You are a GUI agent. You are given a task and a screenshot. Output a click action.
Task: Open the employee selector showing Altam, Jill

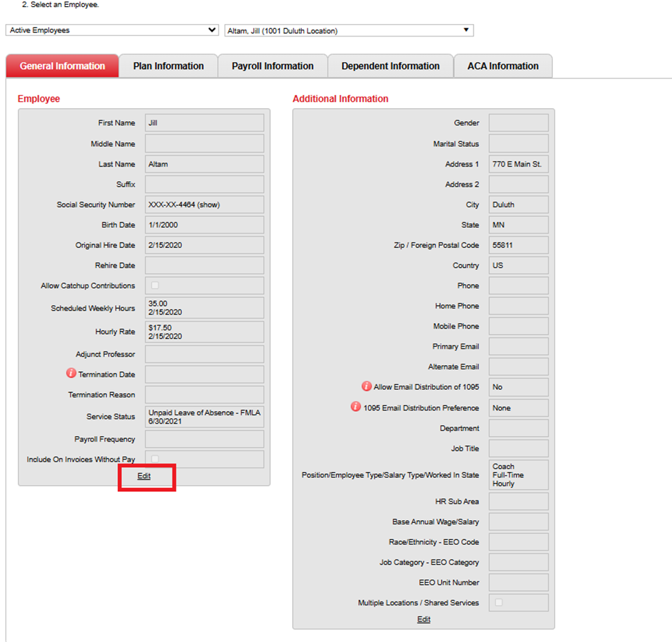coord(349,30)
